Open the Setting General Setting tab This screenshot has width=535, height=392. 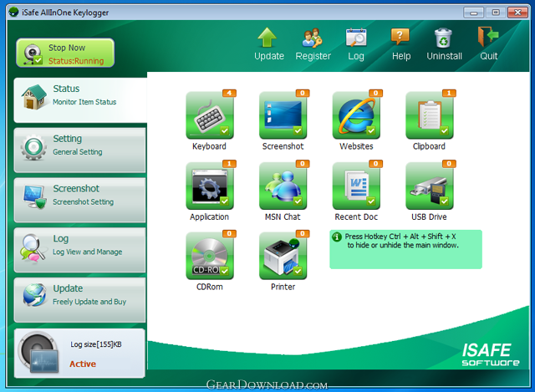point(80,150)
